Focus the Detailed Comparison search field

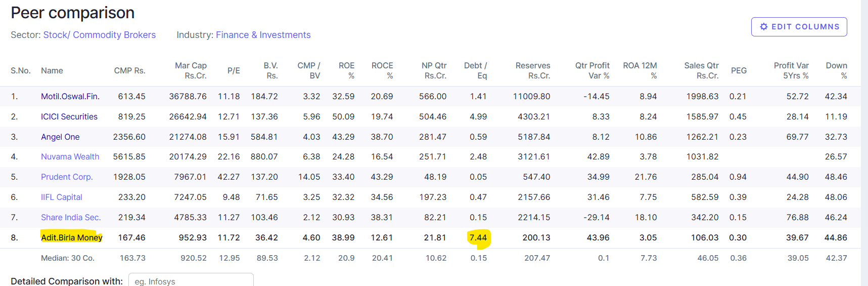coord(191,280)
